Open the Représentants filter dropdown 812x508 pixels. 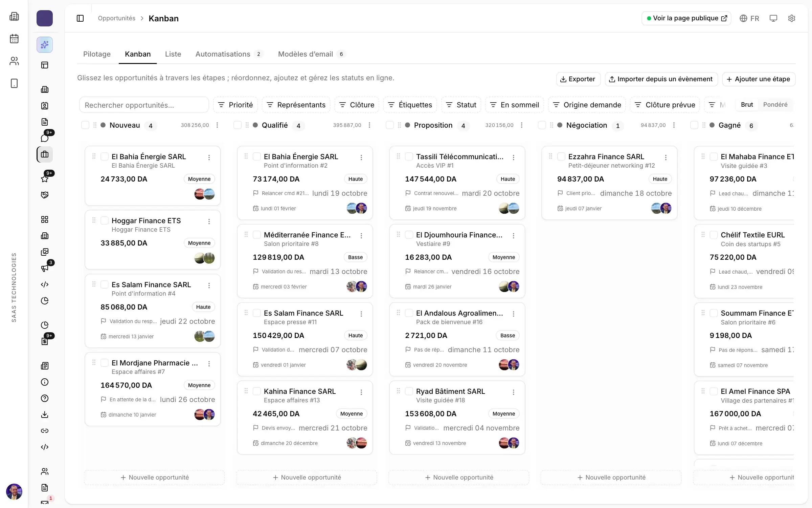tap(296, 105)
